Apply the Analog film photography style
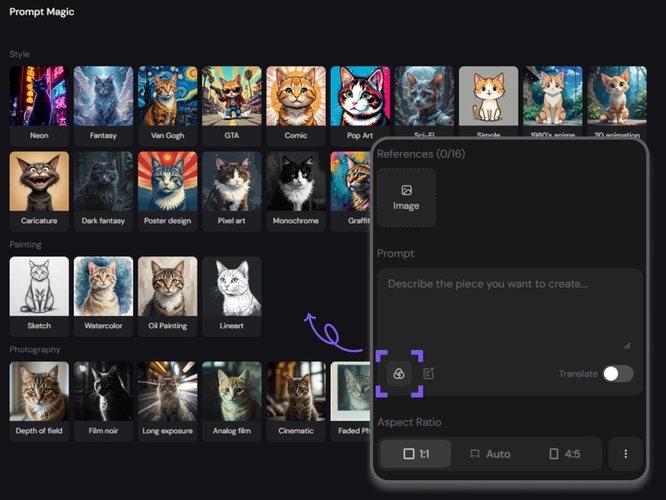This screenshot has height=500, width=666. tap(231, 401)
